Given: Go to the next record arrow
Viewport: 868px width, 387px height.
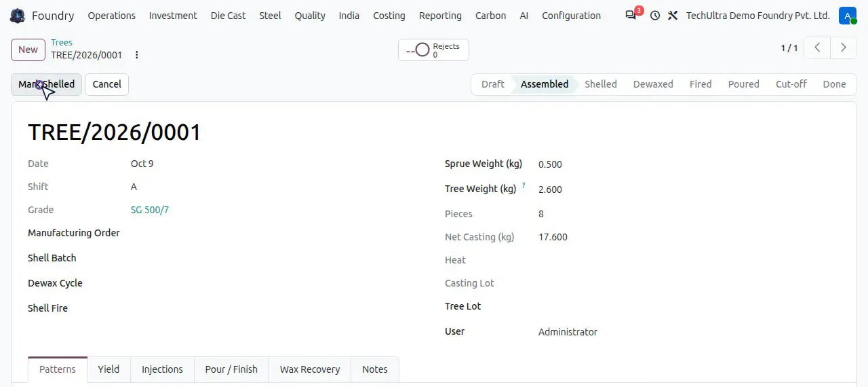Looking at the screenshot, I should 844,48.
